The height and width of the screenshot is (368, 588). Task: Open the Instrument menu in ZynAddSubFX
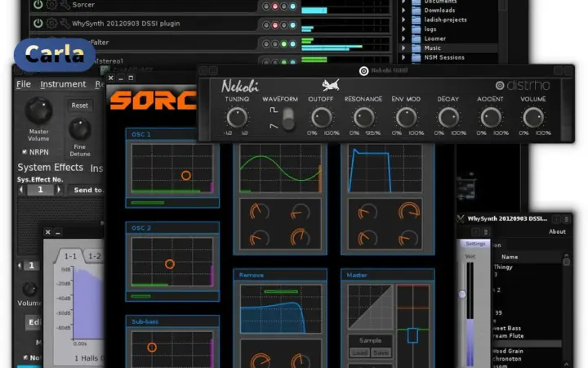coord(63,84)
